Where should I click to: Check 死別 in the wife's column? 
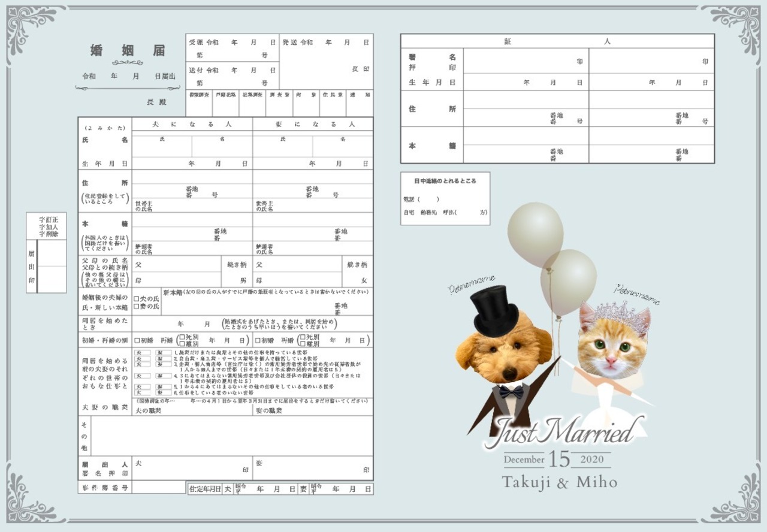point(302,337)
